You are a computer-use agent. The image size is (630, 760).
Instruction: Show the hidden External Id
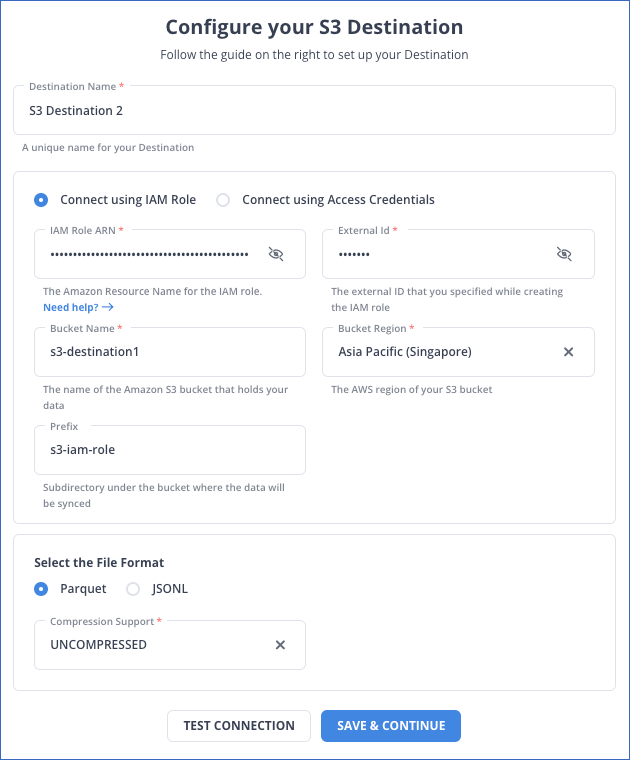(564, 254)
